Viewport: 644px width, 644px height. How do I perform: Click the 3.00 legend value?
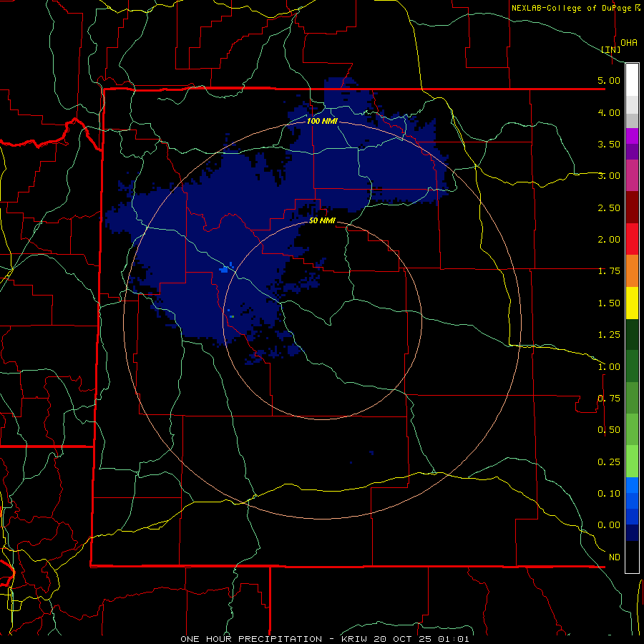point(609,176)
